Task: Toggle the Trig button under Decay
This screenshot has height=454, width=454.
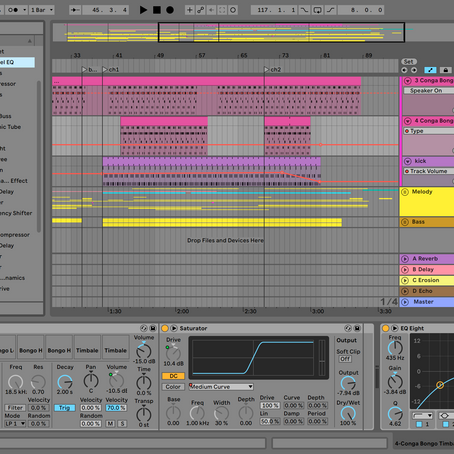Action: [x=65, y=408]
